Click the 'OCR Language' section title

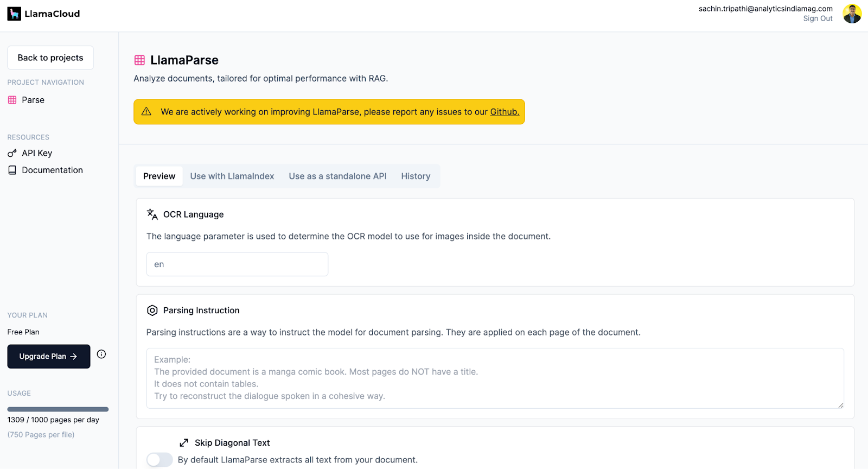(193, 214)
